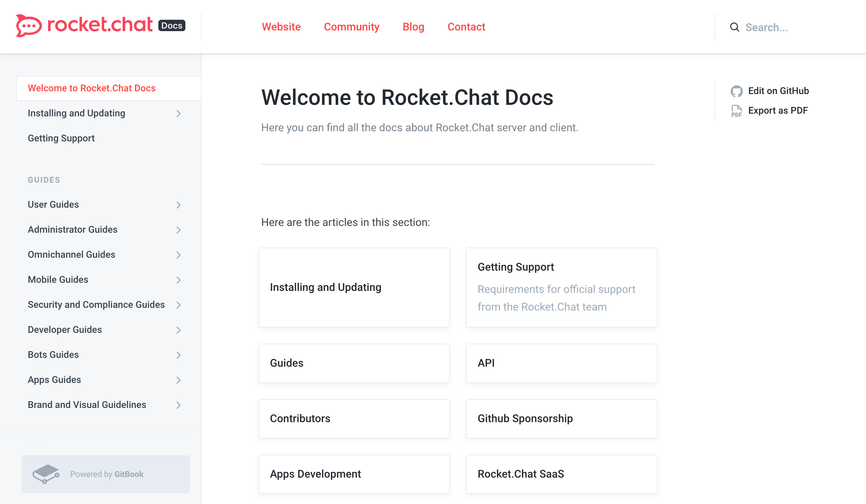The width and height of the screenshot is (866, 504).
Task: Click the GitBook logo icon
Action: click(x=46, y=474)
